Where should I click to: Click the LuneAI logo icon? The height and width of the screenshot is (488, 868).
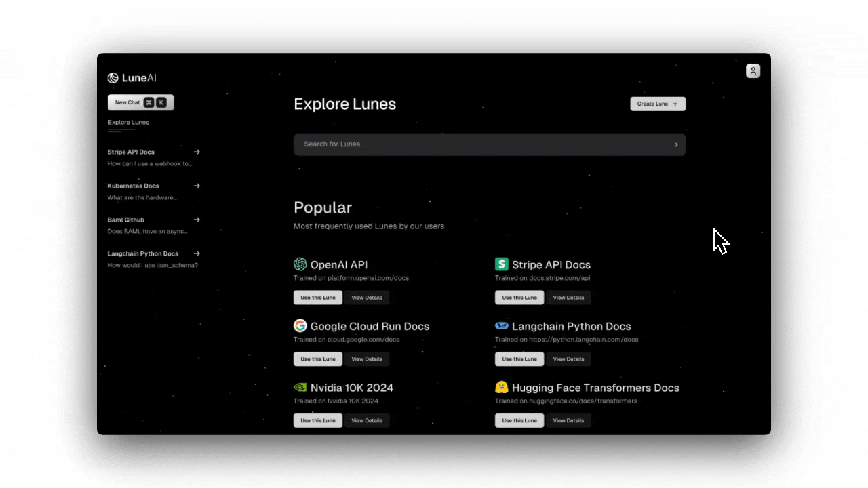coord(113,78)
